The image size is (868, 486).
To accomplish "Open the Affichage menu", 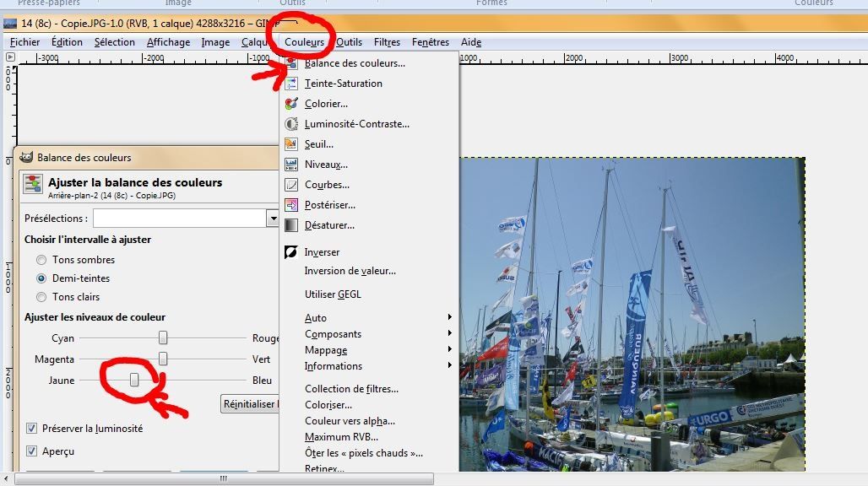I will [x=168, y=42].
